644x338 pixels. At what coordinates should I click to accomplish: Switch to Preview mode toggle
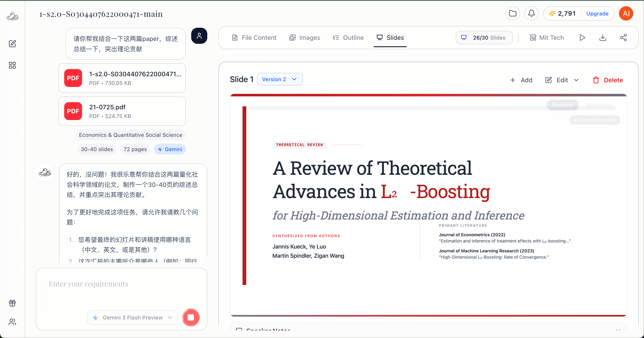563,105
